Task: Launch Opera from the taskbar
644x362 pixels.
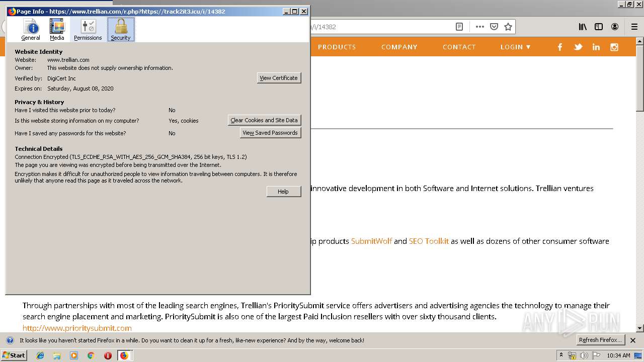Action: coord(108,355)
